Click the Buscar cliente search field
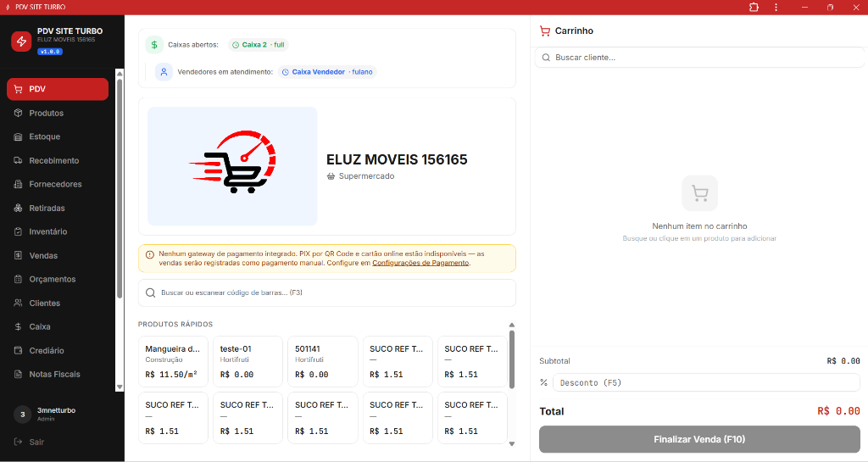868x462 pixels. pyautogui.click(x=699, y=58)
